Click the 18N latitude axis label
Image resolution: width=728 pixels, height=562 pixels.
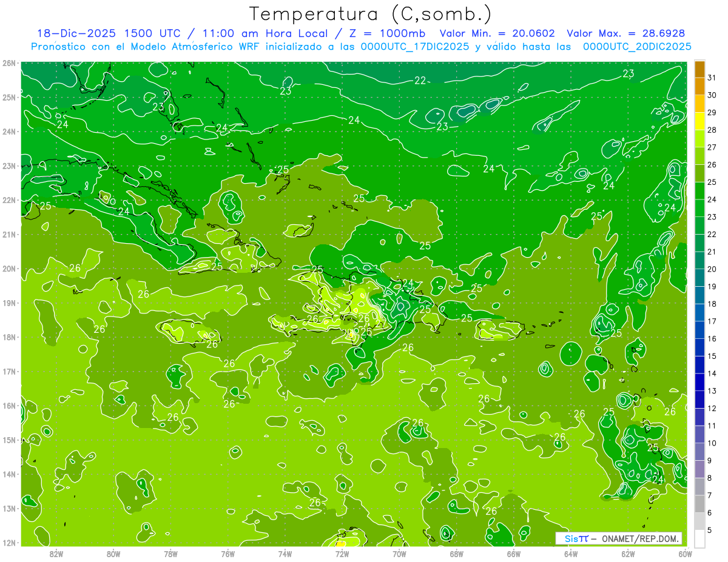[9, 337]
